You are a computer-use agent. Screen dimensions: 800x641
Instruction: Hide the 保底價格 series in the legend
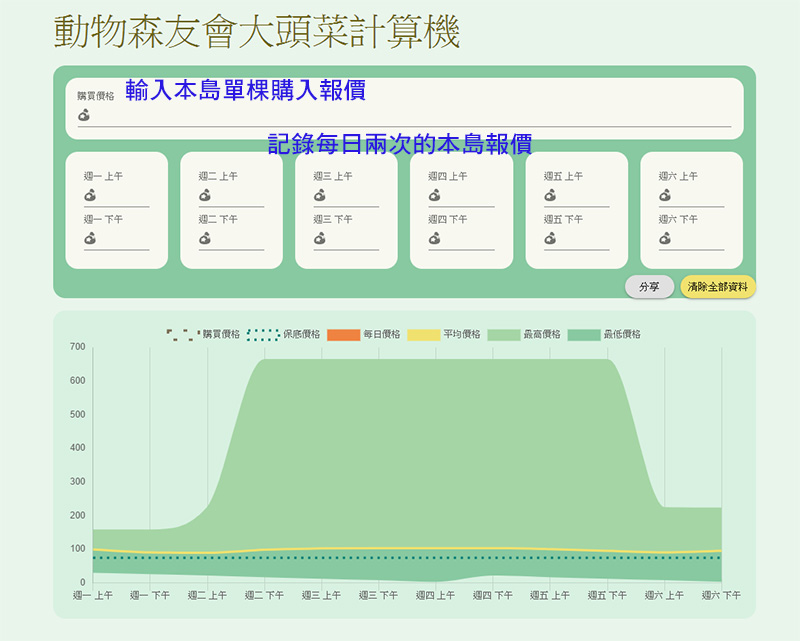[x=283, y=334]
